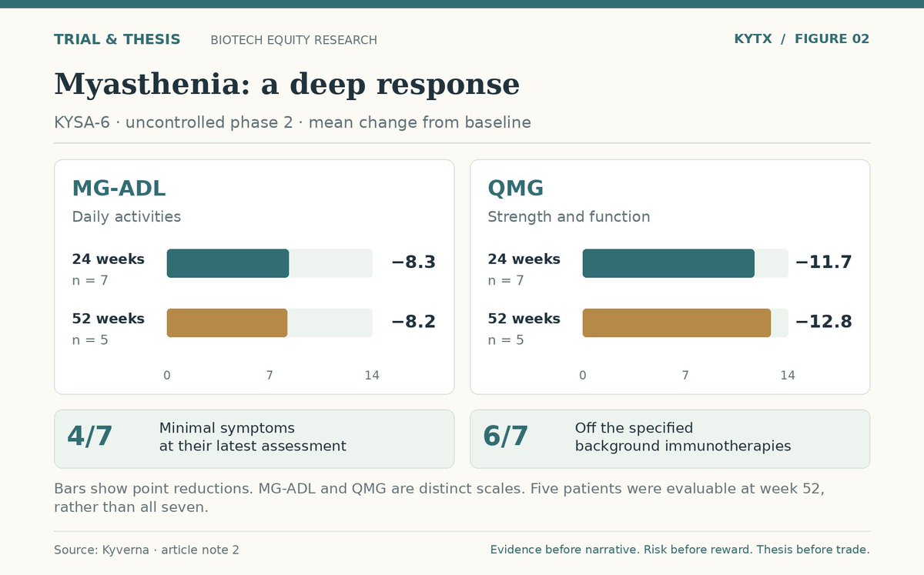Click the −8.2 value

[413, 322]
